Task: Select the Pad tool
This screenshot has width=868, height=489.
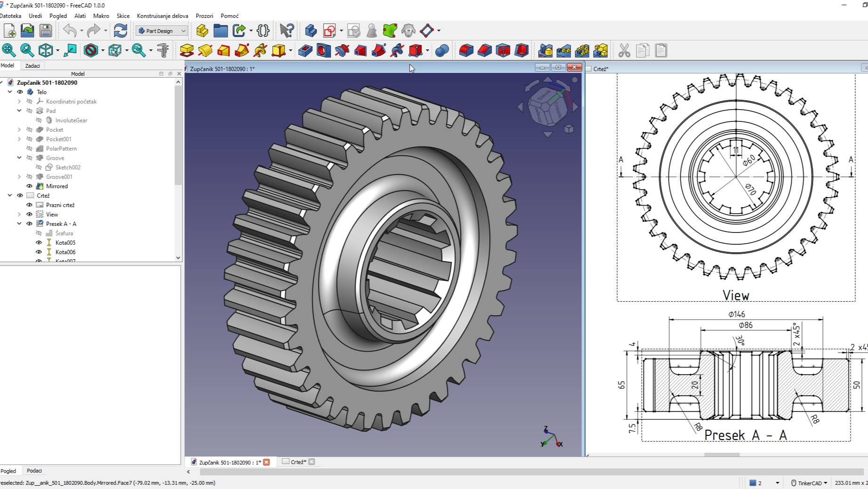Action: click(x=187, y=50)
